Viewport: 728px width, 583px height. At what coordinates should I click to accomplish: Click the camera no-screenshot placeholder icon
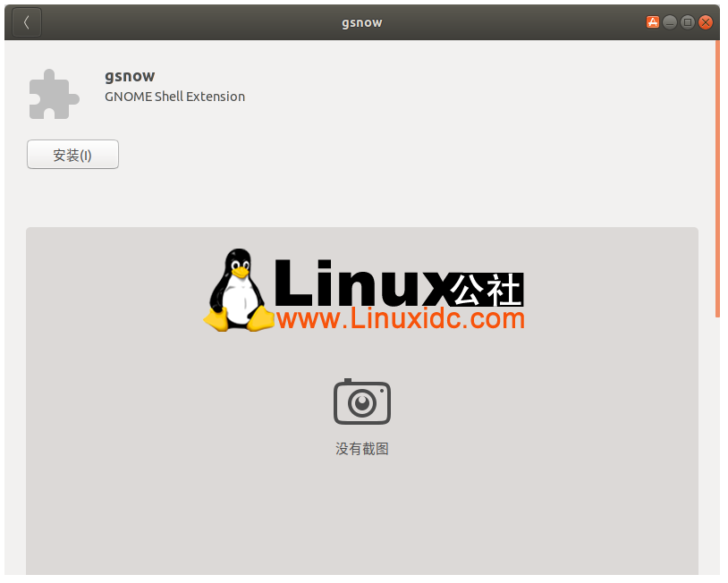[x=362, y=402]
